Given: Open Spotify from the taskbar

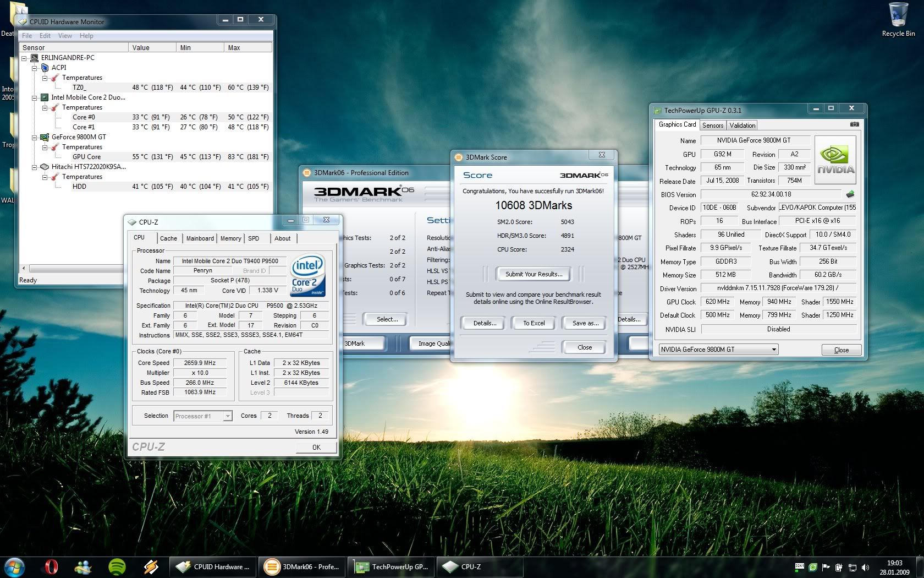Looking at the screenshot, I should click(x=117, y=566).
